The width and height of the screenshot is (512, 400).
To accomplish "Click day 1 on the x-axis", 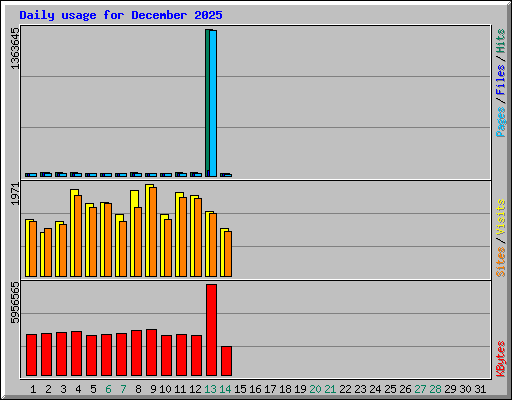I will 33,389.
